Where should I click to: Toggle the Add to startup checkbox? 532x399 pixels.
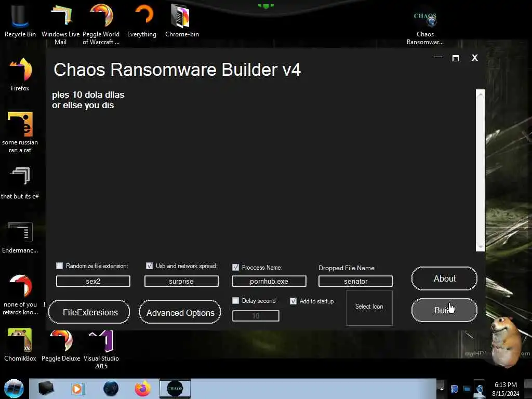tap(293, 301)
